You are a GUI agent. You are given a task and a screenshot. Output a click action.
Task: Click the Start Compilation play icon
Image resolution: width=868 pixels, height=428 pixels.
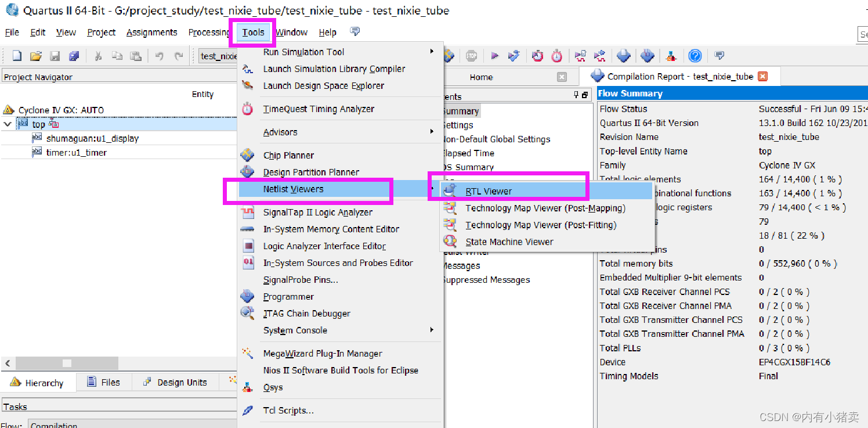coord(494,56)
